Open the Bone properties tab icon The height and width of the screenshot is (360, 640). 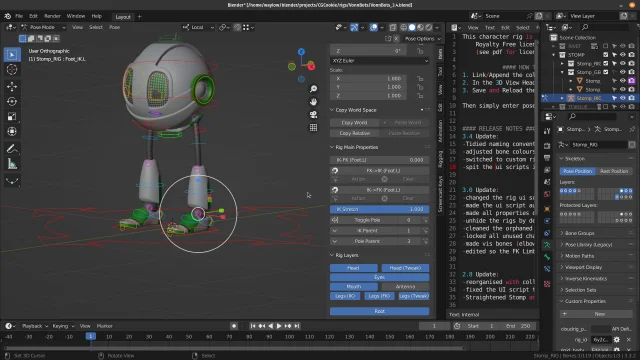coord(547,257)
